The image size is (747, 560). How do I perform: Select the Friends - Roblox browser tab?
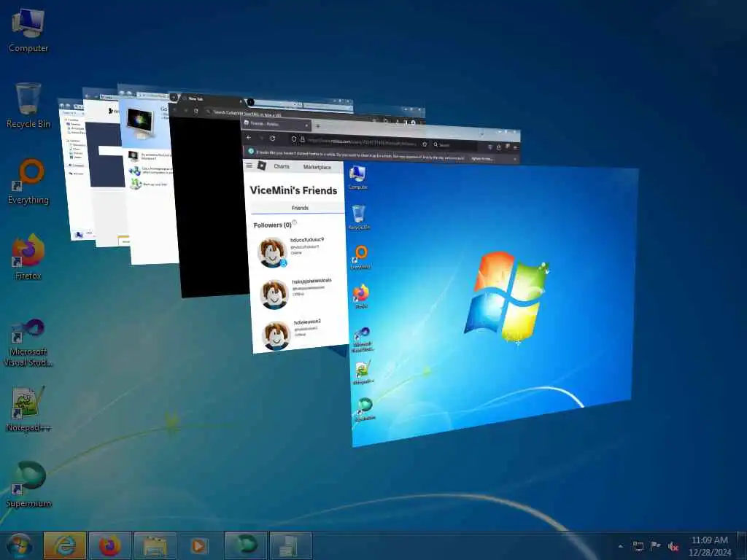coord(276,124)
